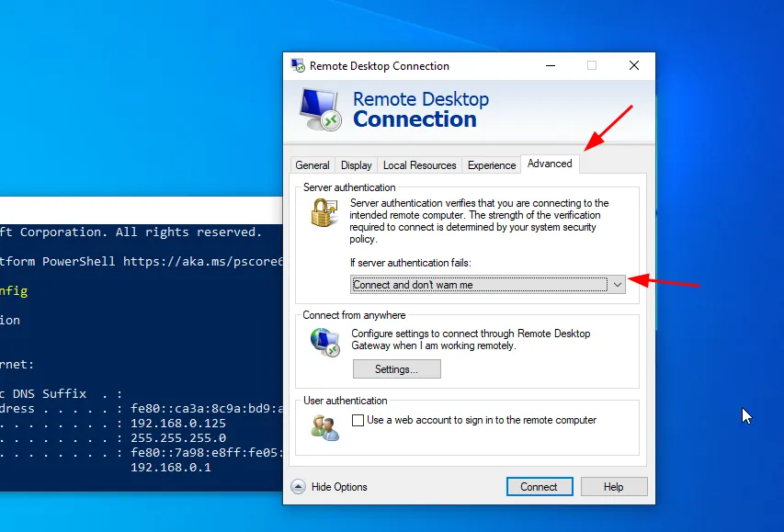Open the Display tab
The height and width of the screenshot is (532, 784).
[357, 165]
